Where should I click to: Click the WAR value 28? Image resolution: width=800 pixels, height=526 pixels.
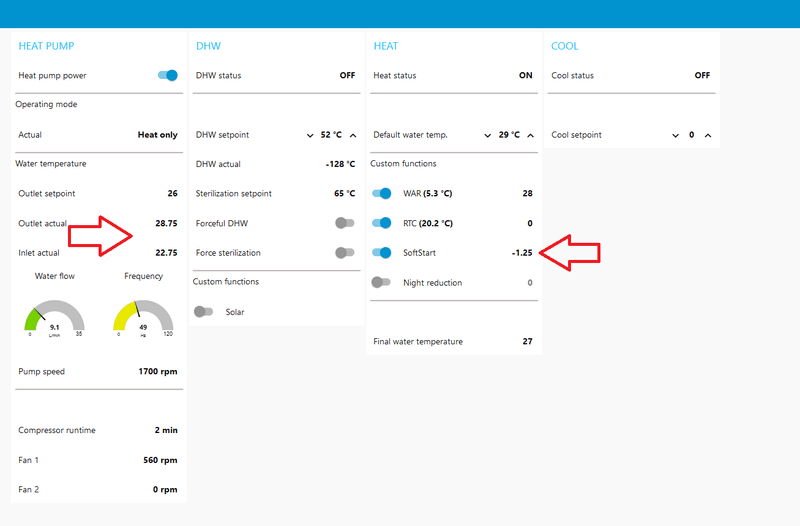click(528, 193)
